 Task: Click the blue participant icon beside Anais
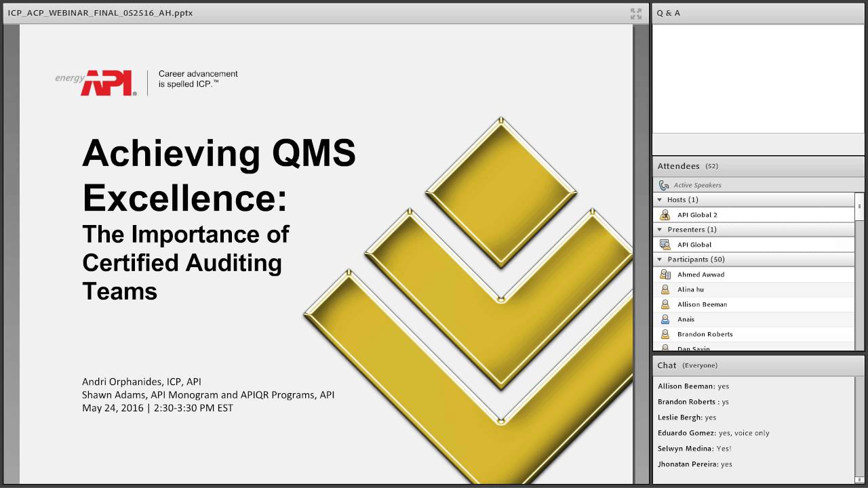(665, 319)
